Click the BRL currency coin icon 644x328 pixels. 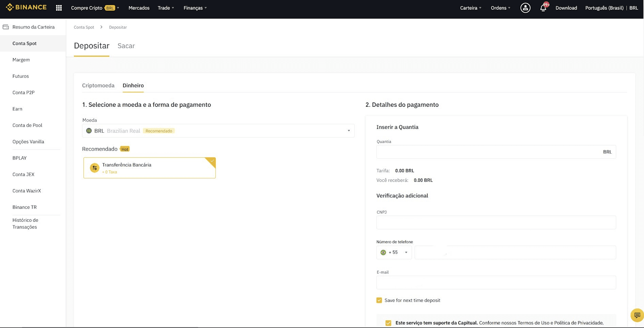click(89, 131)
